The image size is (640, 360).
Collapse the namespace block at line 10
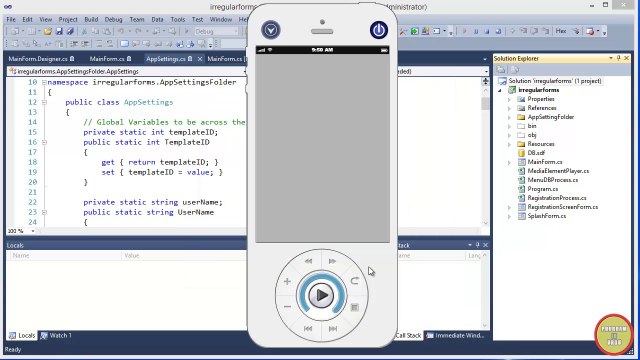44,82
